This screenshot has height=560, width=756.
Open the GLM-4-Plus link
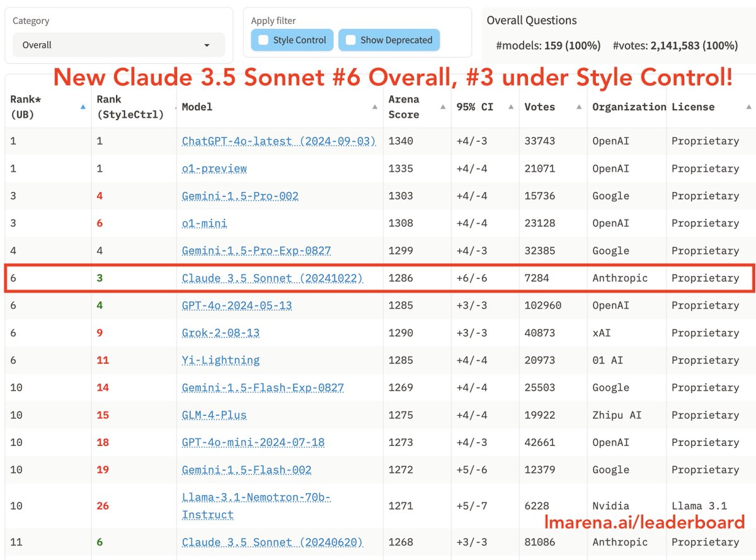pos(214,415)
